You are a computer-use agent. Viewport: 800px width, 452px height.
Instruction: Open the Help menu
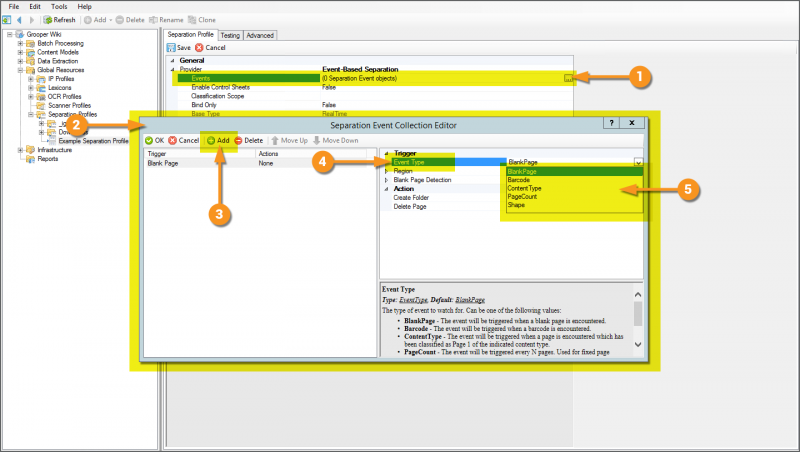point(85,7)
